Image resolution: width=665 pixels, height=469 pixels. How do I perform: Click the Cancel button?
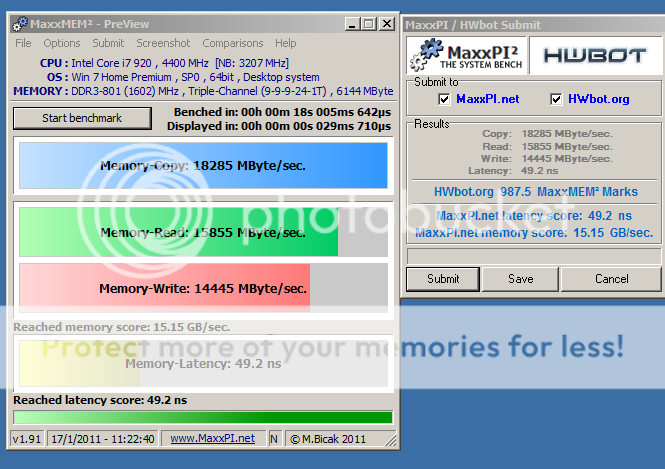pos(611,279)
